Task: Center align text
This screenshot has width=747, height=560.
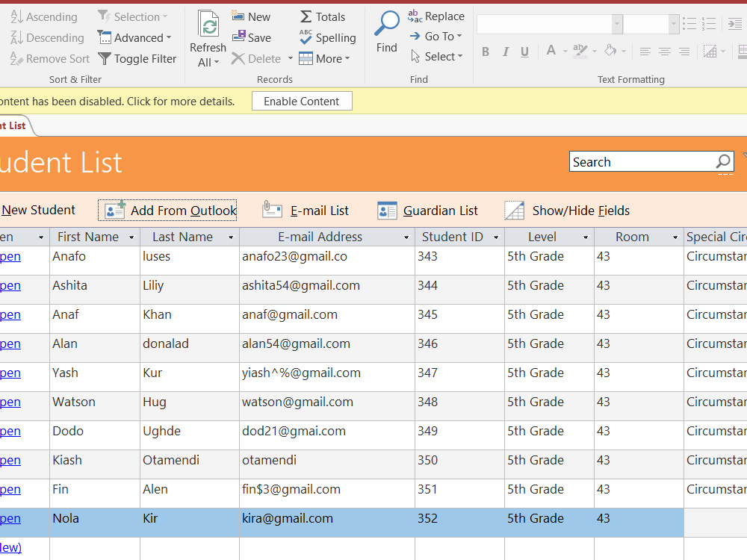Action: click(x=665, y=52)
